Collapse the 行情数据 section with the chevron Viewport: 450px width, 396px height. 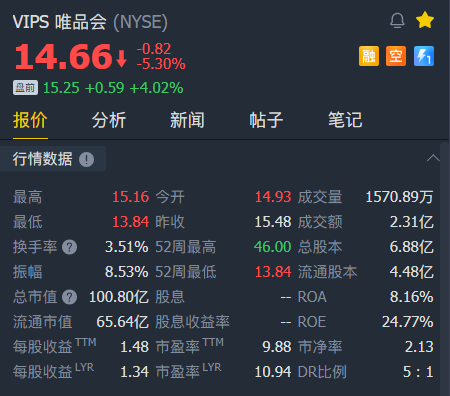[433, 158]
